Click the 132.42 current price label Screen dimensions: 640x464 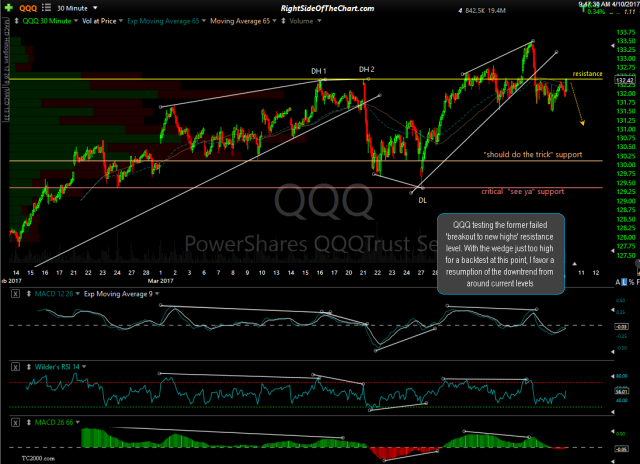pyautogui.click(x=624, y=80)
